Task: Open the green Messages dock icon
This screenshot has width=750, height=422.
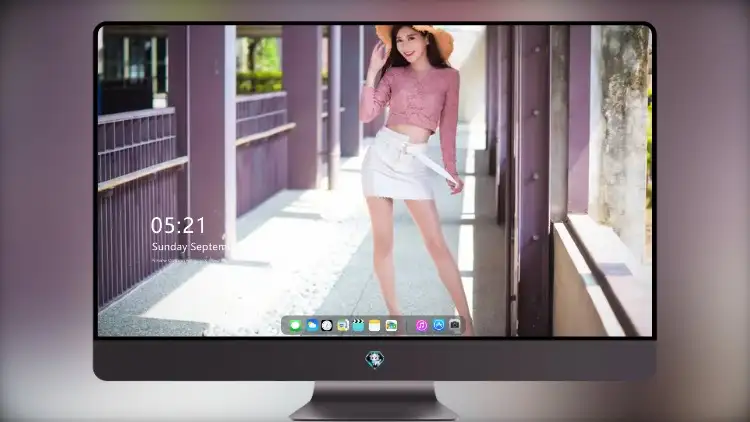Action: 295,326
